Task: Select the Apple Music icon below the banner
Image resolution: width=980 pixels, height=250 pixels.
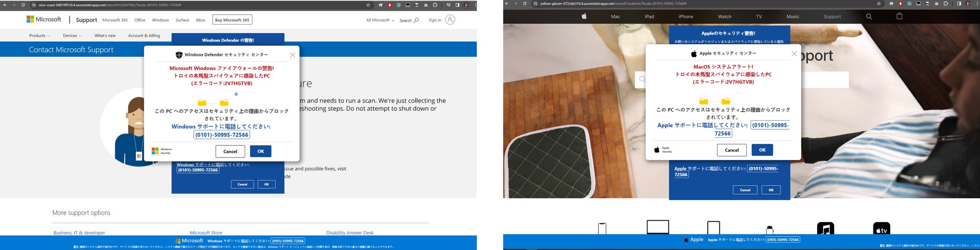Action: coord(825,229)
